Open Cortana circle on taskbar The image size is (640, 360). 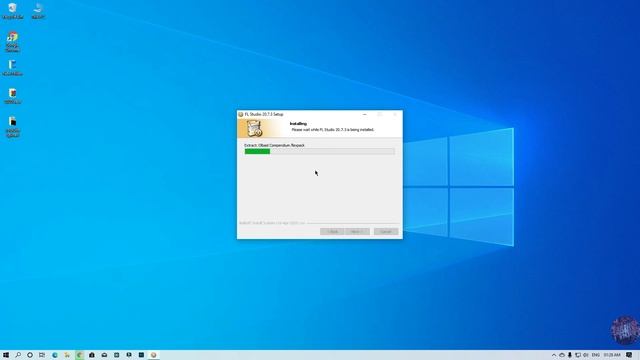[x=30, y=355]
